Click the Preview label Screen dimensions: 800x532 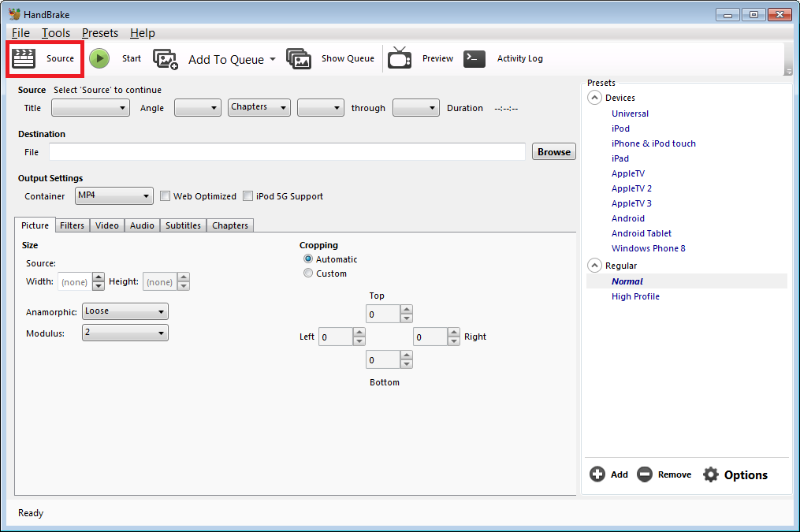(x=437, y=58)
